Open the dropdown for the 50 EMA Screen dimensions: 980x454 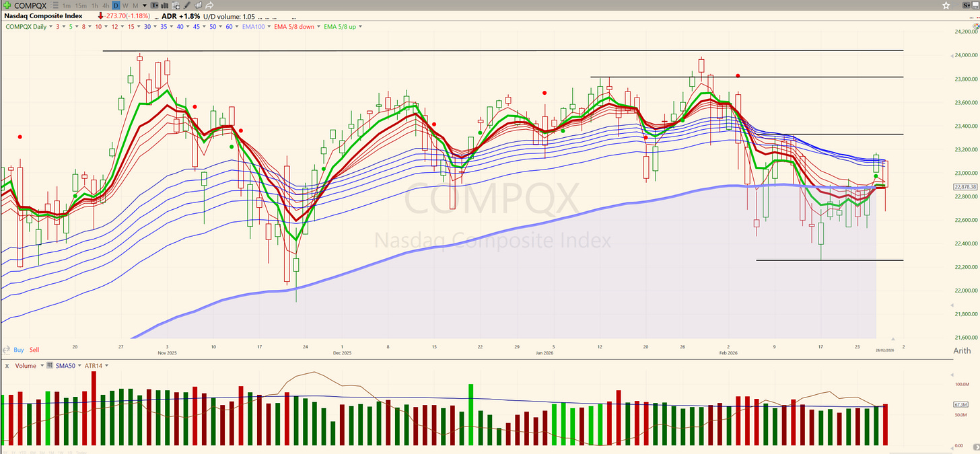(x=221, y=26)
